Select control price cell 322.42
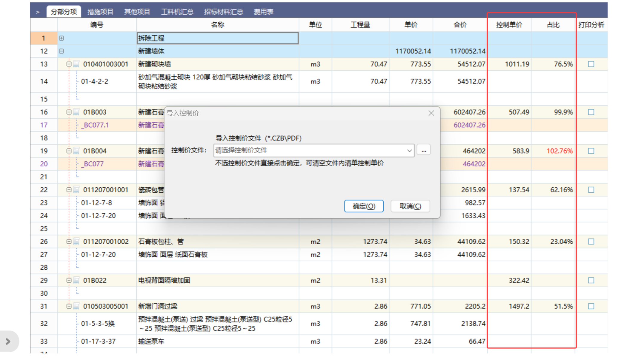 (x=509, y=280)
